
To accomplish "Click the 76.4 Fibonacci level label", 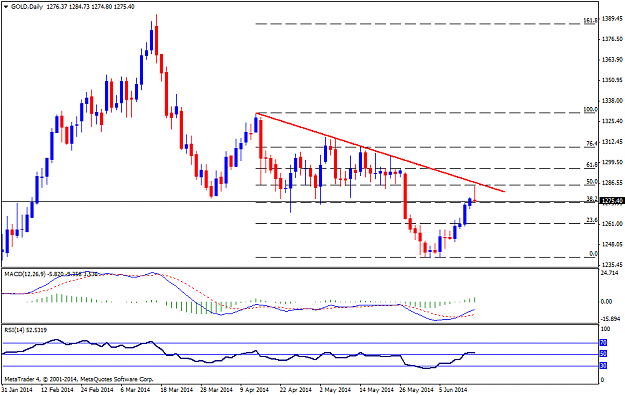I will pyautogui.click(x=592, y=143).
